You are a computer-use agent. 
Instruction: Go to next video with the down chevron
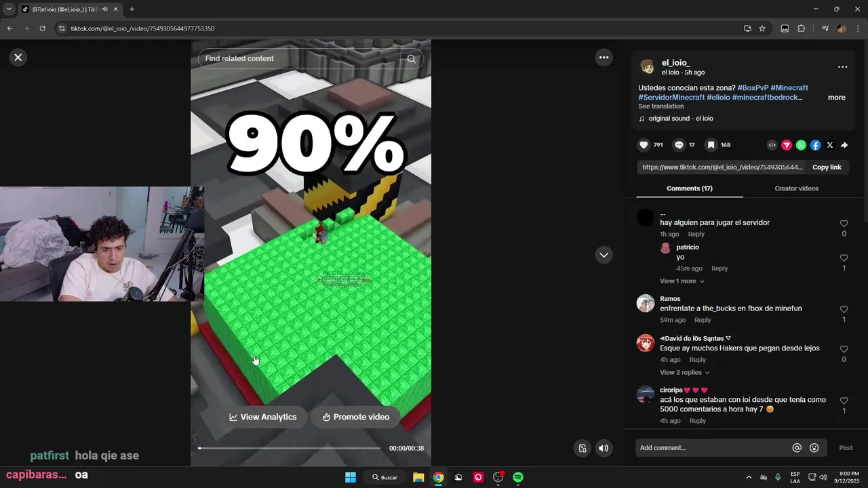click(x=604, y=255)
